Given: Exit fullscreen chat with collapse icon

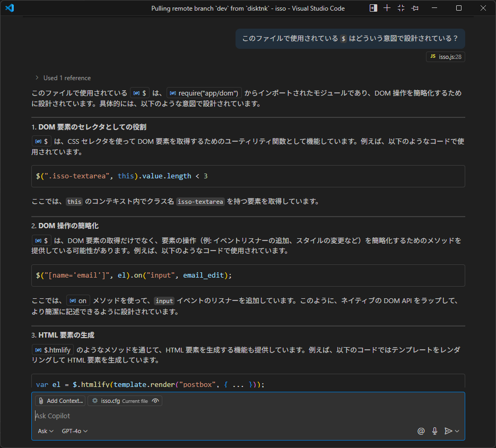Looking at the screenshot, I should click(x=401, y=8).
